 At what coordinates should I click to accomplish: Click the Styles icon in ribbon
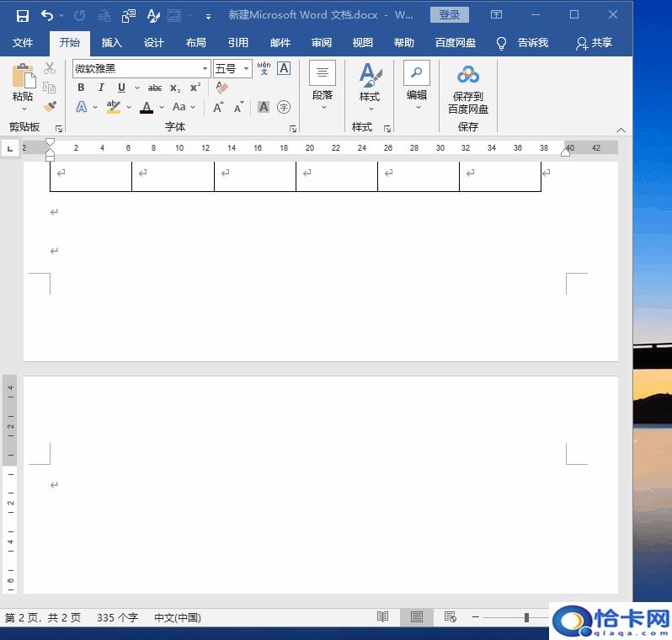pyautogui.click(x=370, y=76)
